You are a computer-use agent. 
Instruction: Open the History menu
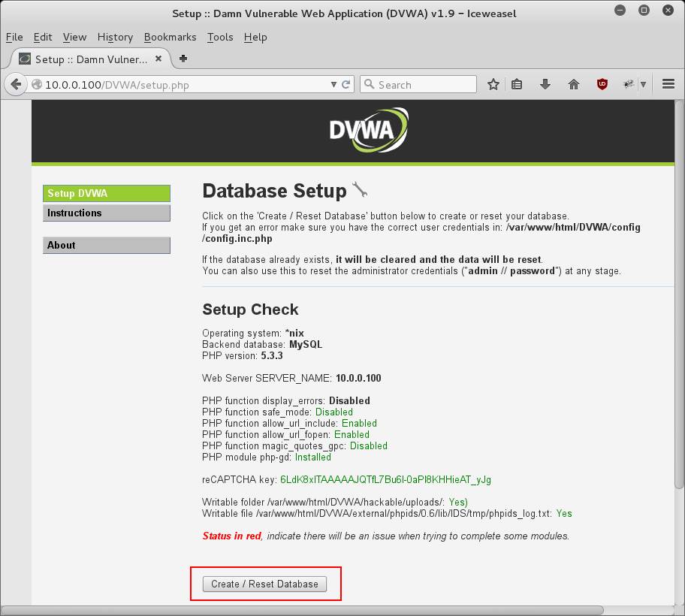116,37
